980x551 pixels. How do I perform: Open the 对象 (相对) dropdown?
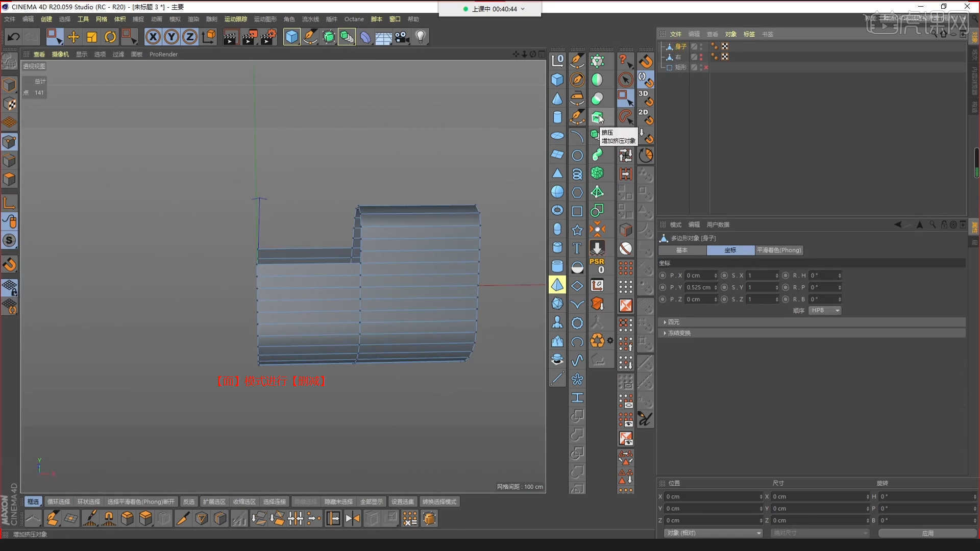[x=713, y=533]
